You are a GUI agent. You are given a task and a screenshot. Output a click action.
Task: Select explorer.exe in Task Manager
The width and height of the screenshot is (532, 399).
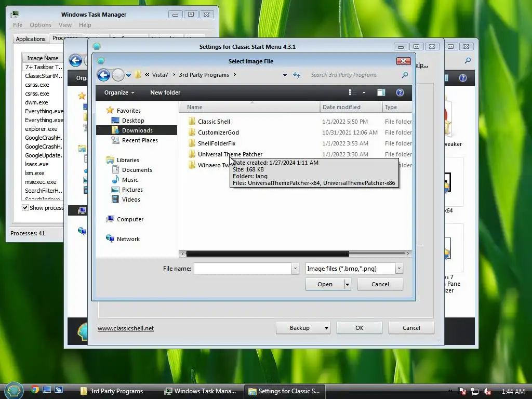coord(41,129)
